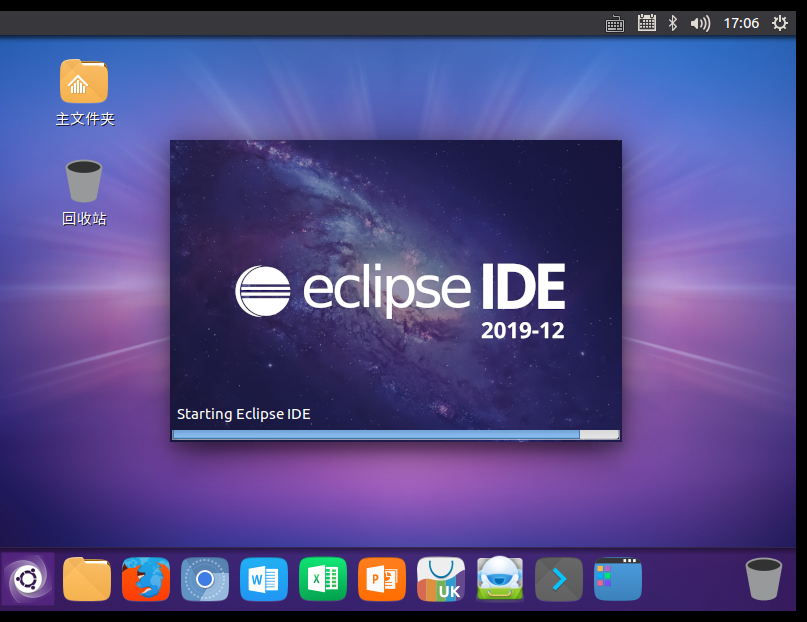Launch Chromium browser from the dock
The height and width of the screenshot is (622, 807).
[x=205, y=579]
